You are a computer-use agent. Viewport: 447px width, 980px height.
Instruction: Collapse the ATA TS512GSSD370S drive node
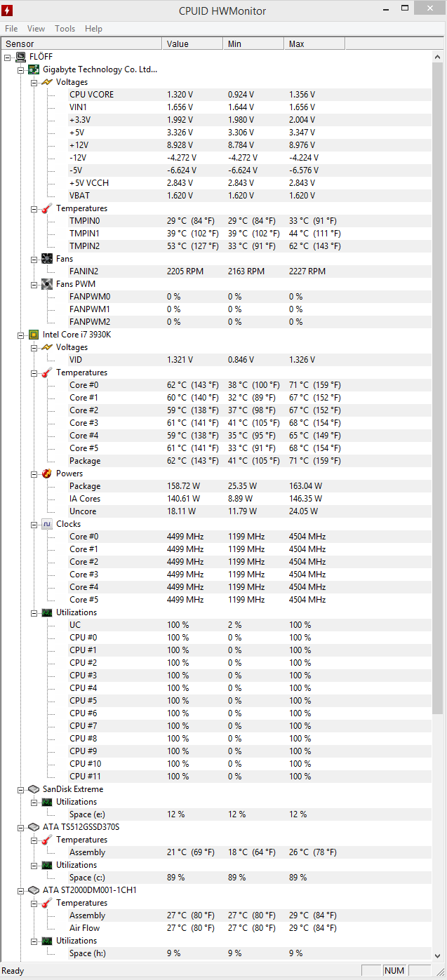(x=21, y=827)
